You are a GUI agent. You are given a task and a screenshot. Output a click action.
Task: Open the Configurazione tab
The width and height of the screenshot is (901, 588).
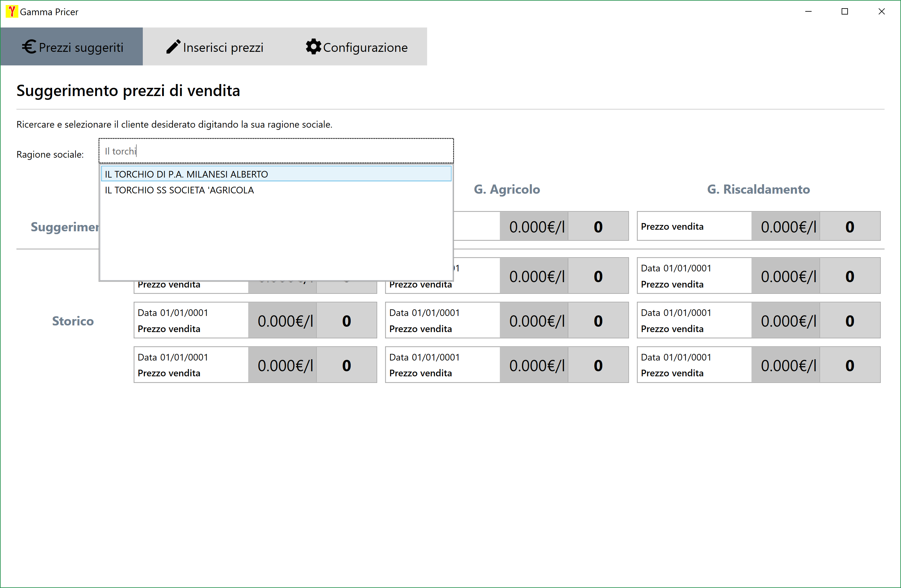click(356, 46)
